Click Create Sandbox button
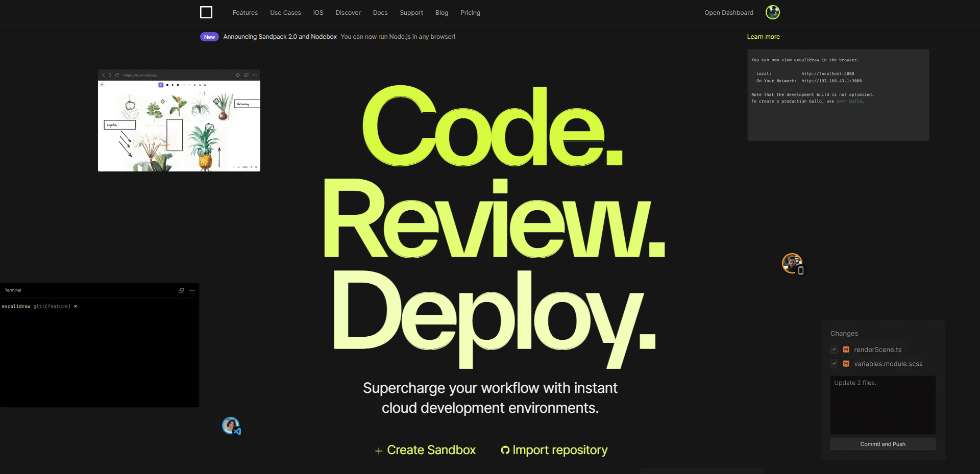The height and width of the screenshot is (474, 980). 425,450
